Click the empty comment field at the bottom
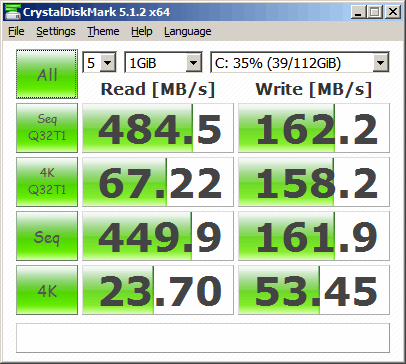Screen dimensions: 406x364 tap(203, 338)
